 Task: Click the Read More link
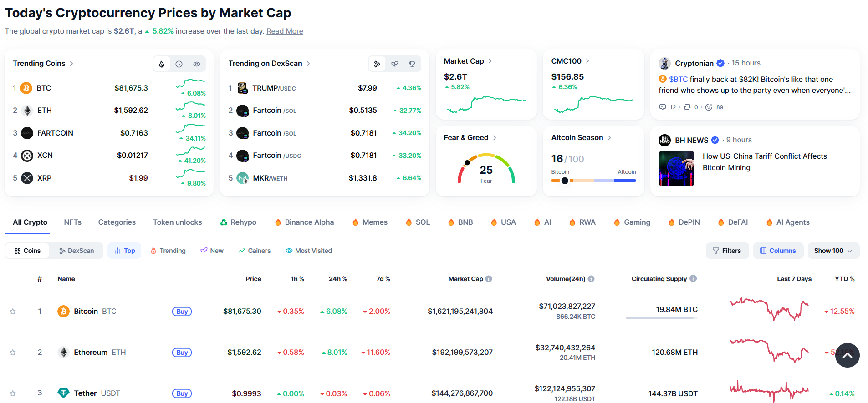click(285, 31)
